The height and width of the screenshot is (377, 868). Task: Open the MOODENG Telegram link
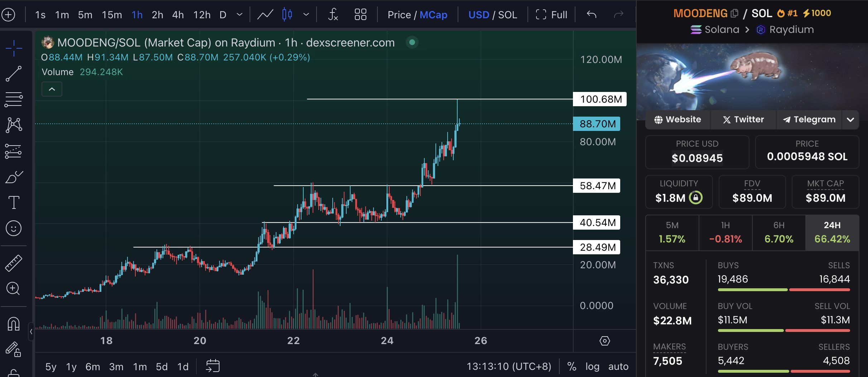[x=809, y=119]
